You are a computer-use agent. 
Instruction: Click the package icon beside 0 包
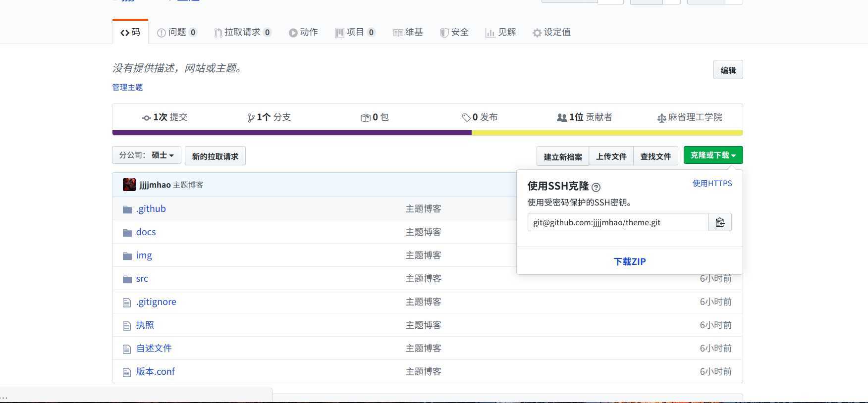tap(366, 118)
